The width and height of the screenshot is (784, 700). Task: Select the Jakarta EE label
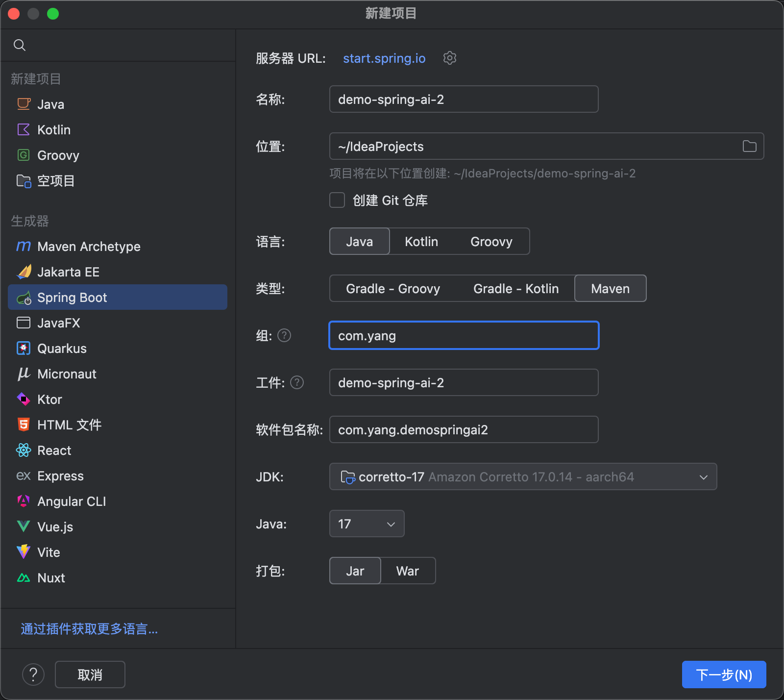69,272
